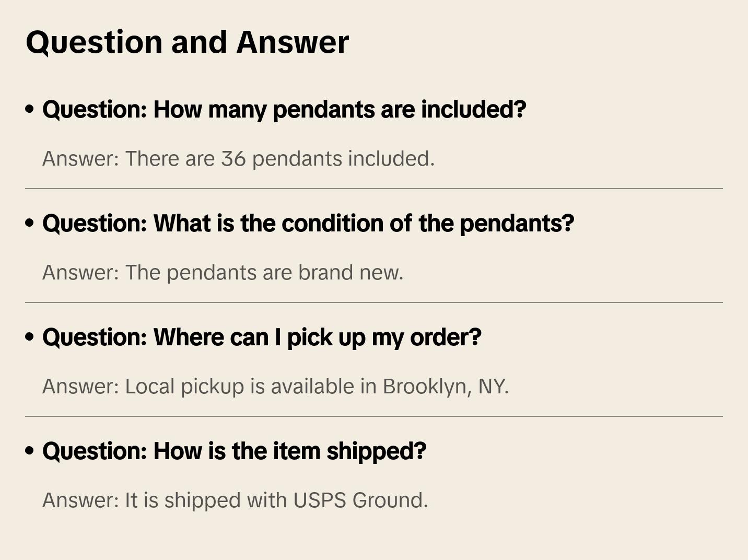Click the divider under the 36 pendants answer
748x560 pixels.
pyautogui.click(x=374, y=189)
